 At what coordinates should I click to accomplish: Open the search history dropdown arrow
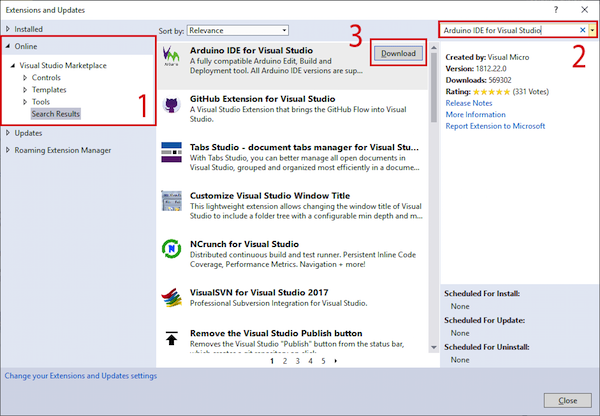point(592,30)
